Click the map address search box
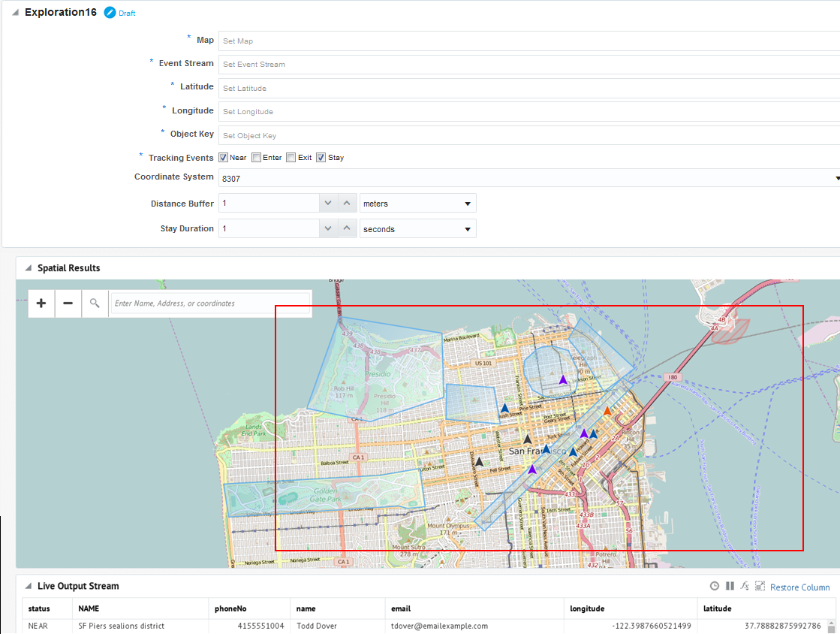Viewport: 840px width, 634px height. [210, 303]
